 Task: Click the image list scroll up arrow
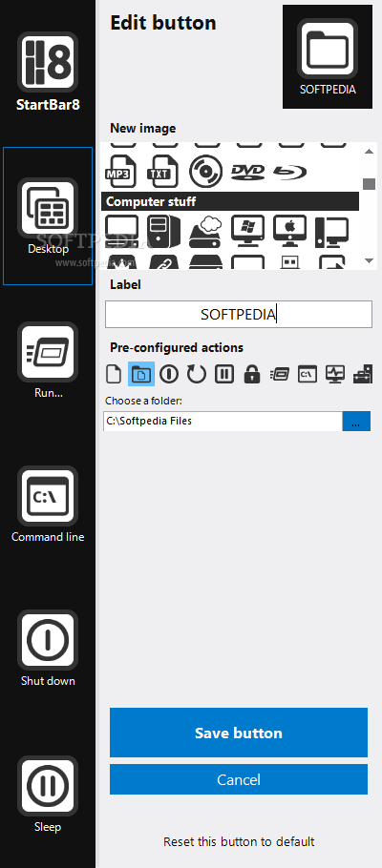pyautogui.click(x=370, y=151)
